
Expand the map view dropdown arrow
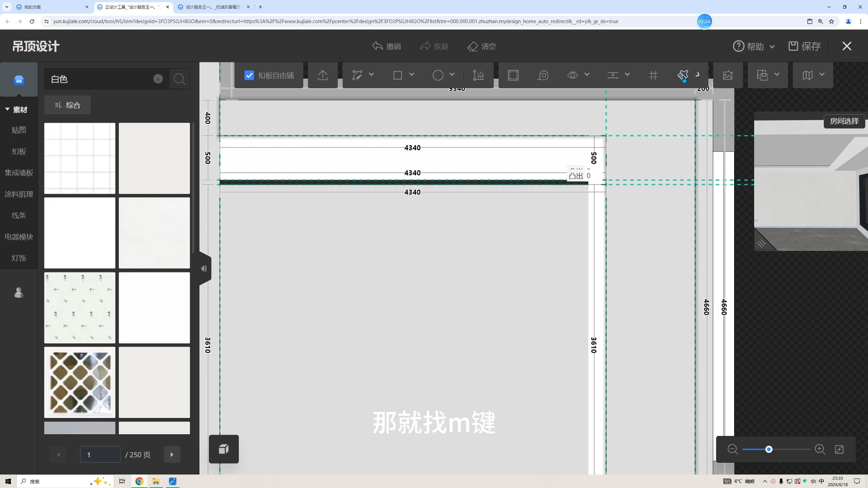[822, 75]
